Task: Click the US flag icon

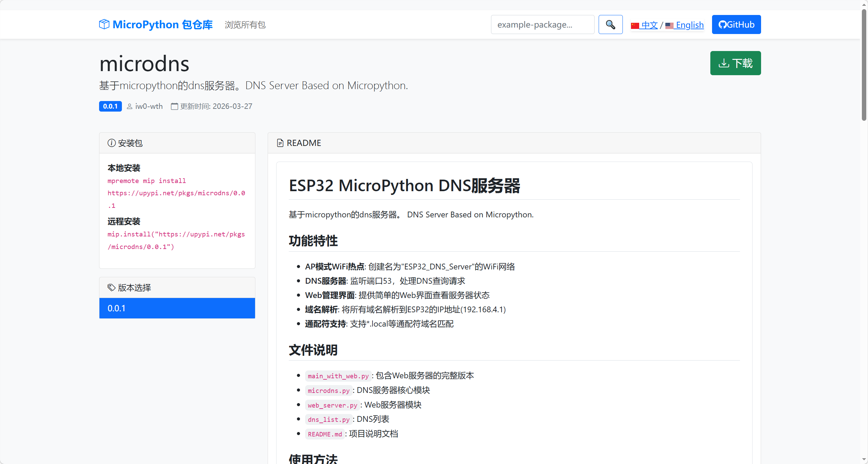Action: tap(669, 26)
